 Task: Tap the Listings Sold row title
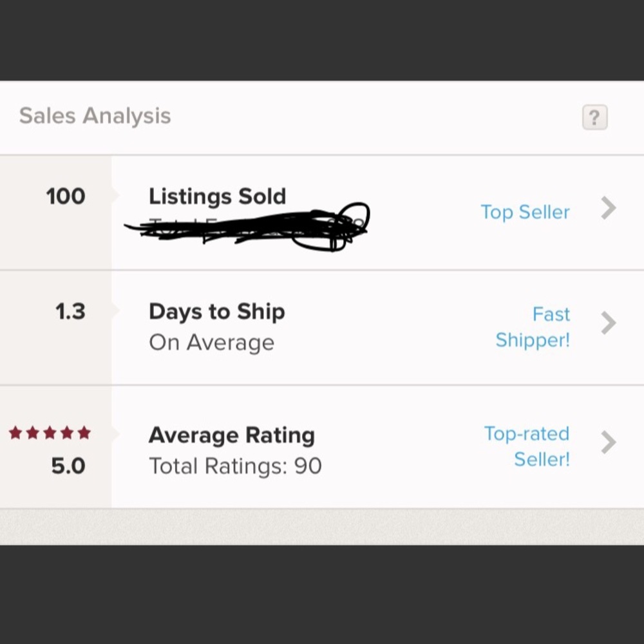[217, 196]
